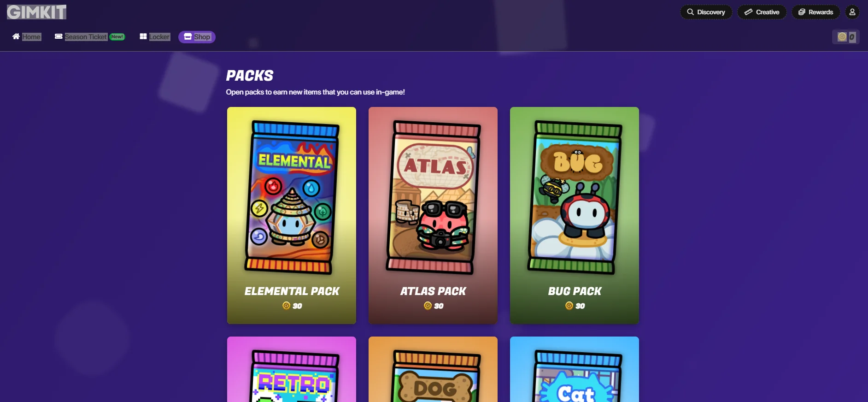Click the Season Ticket icon

point(59,36)
